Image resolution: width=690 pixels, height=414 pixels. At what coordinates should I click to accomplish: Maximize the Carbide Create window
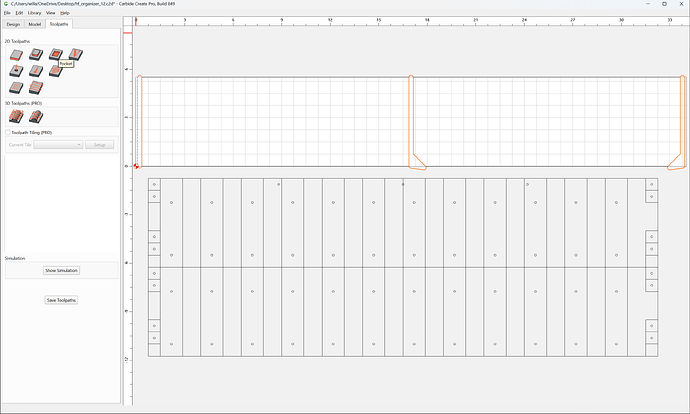pyautogui.click(x=664, y=4)
